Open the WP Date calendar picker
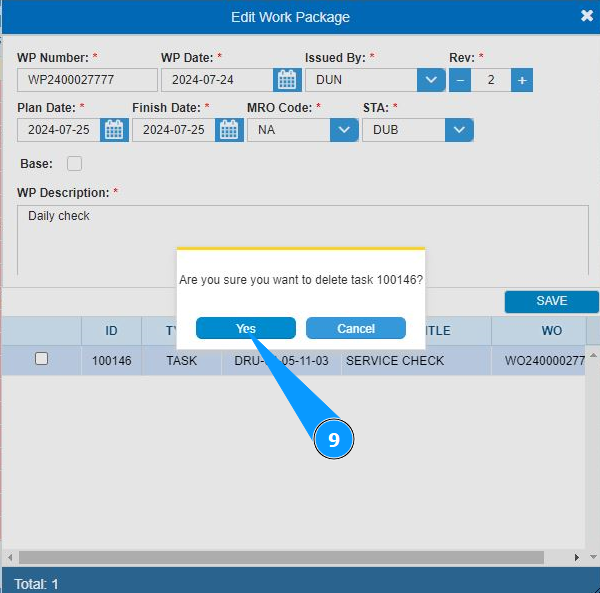 click(287, 80)
